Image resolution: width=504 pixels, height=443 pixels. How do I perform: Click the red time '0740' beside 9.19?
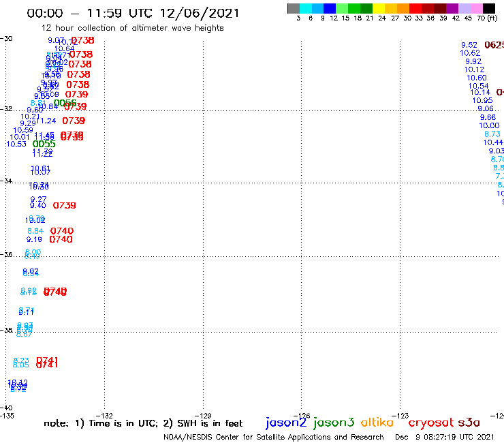pyautogui.click(x=61, y=239)
